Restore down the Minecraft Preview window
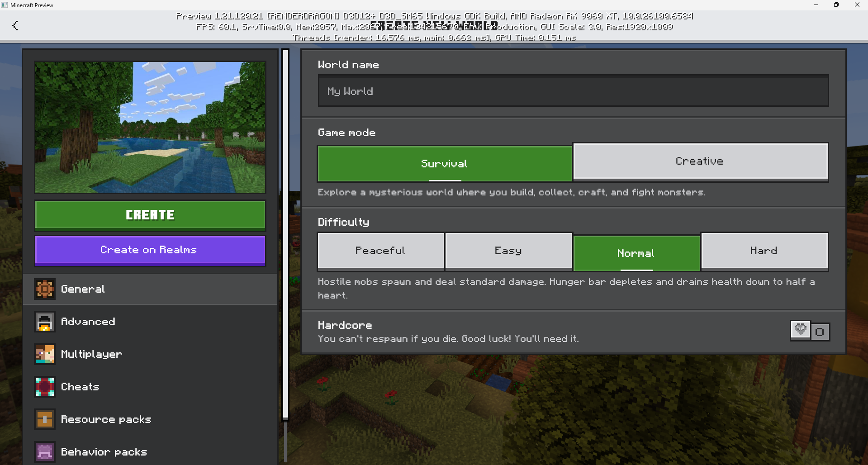Image resolution: width=868 pixels, height=465 pixels. point(836,5)
